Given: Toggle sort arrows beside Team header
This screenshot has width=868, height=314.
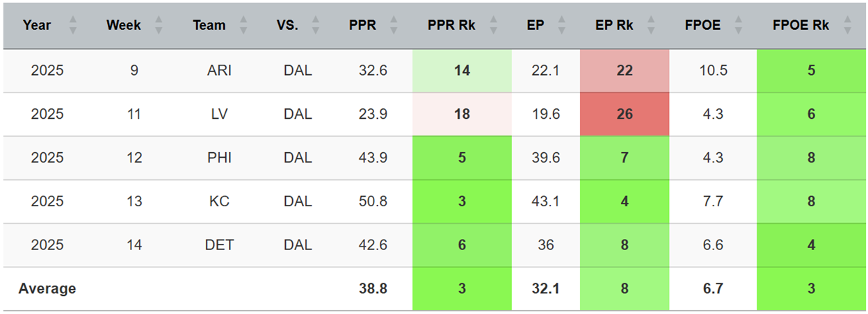Looking at the screenshot, I should tap(243, 26).
